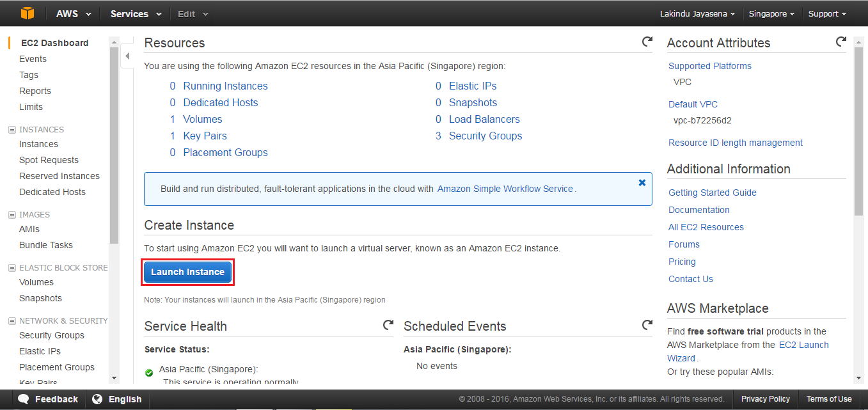Open Resource ID length management link
The image size is (868, 410).
coord(736,143)
